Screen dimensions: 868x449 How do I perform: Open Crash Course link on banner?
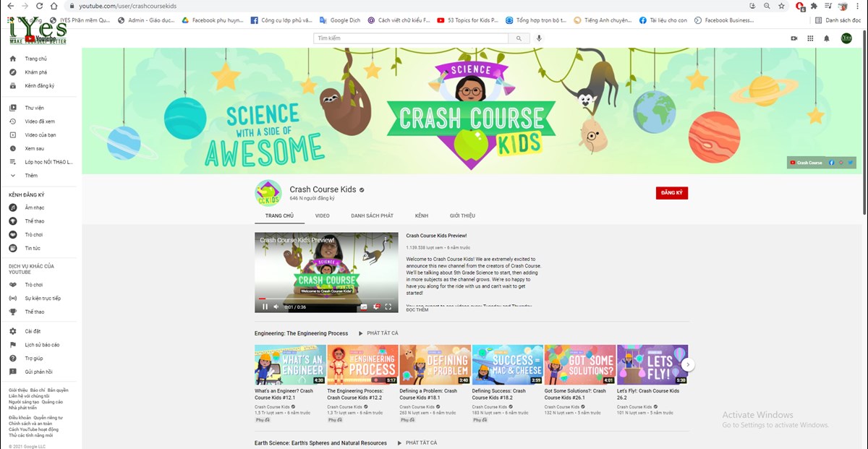pos(807,163)
